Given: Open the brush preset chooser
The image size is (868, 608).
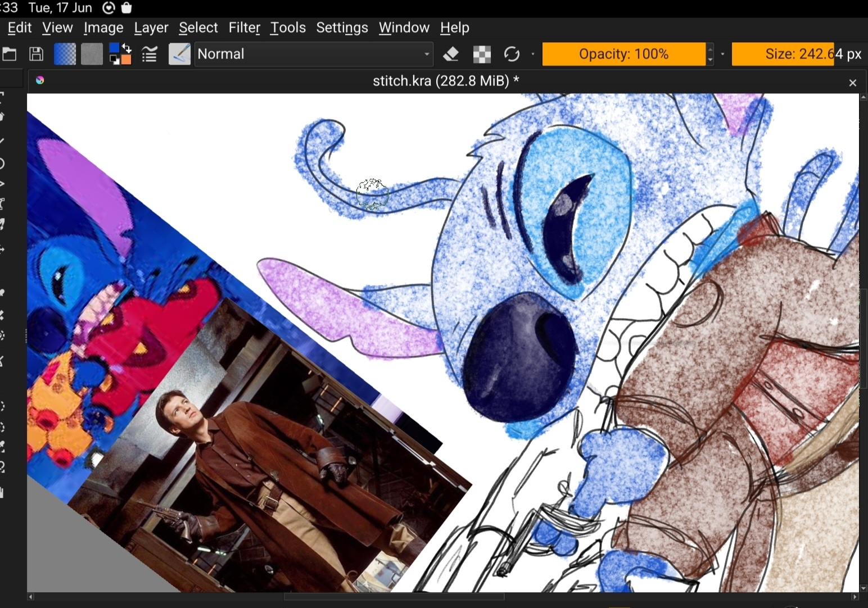Looking at the screenshot, I should tap(179, 55).
